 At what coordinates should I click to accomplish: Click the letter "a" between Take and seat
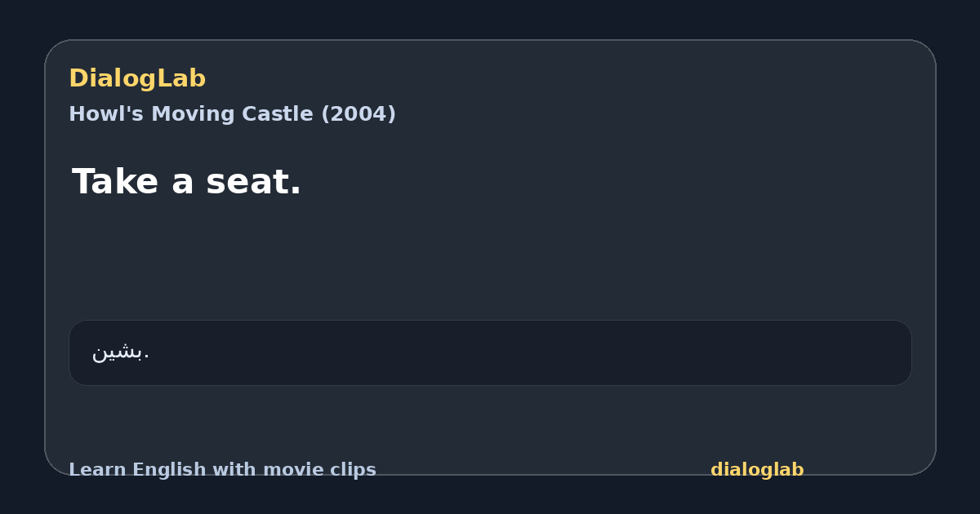pyautogui.click(x=183, y=184)
